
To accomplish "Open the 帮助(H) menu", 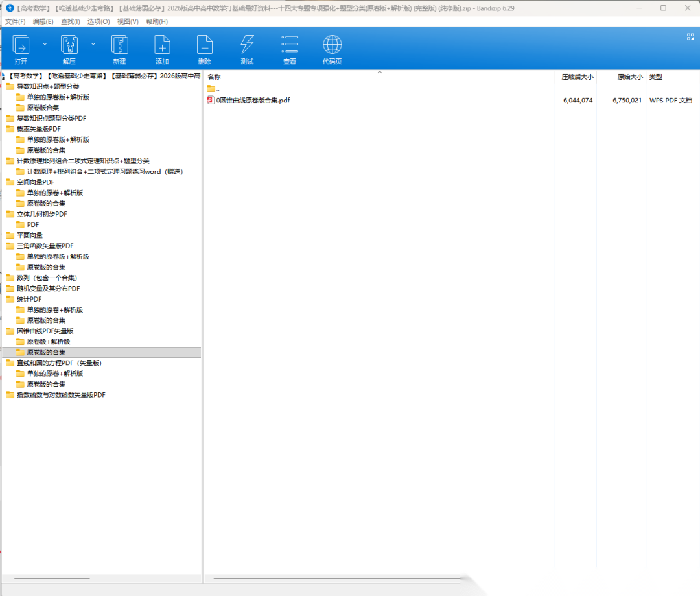I will coord(157,21).
